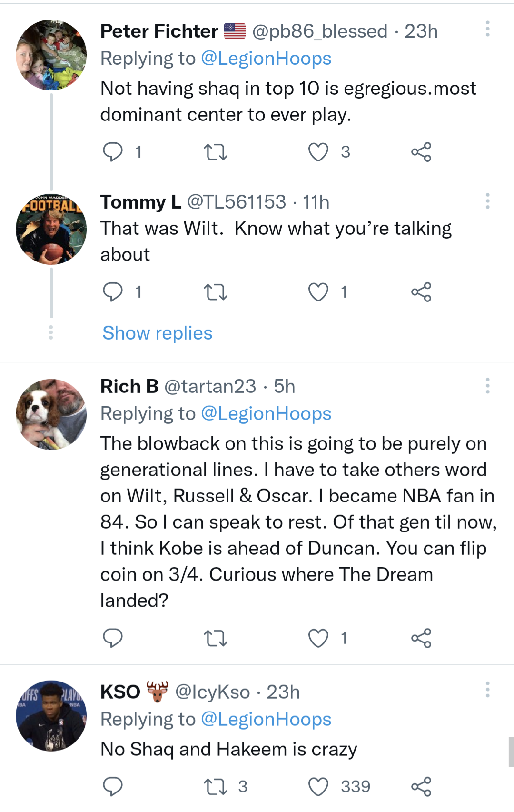Retweet Rich B's tweet
Image resolution: width=514 pixels, height=812 pixels.
[x=215, y=638]
